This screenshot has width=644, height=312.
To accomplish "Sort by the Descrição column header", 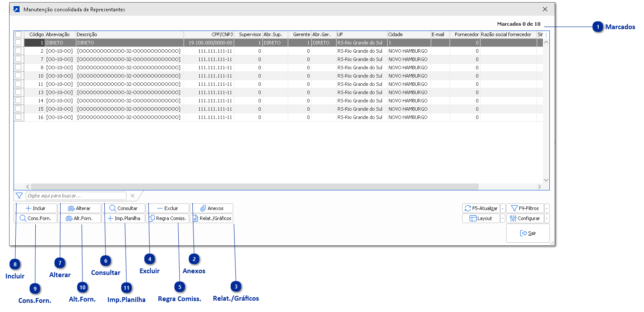I will tap(129, 34).
